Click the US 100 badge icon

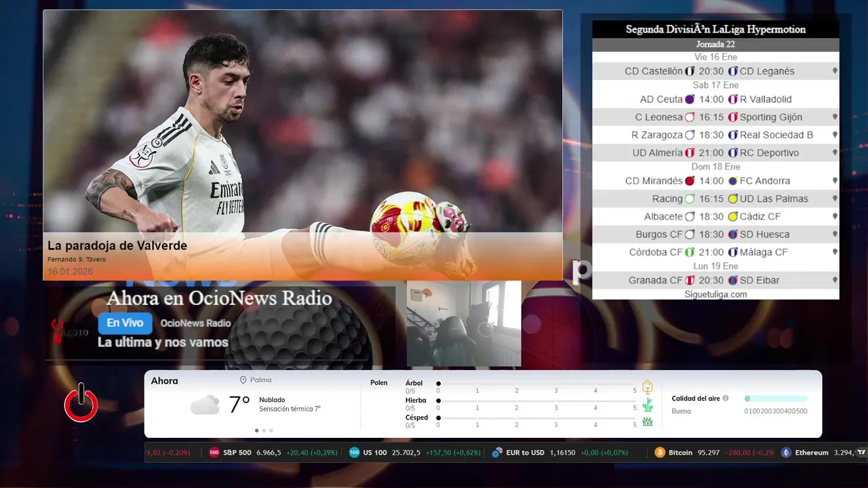(x=354, y=452)
